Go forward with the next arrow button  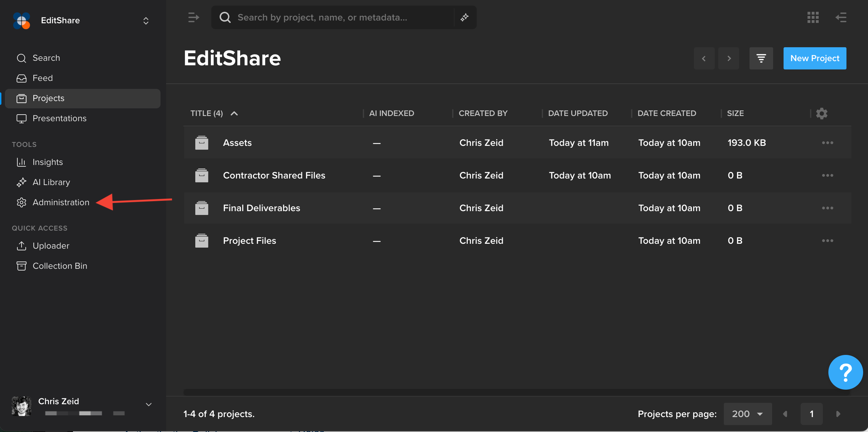[x=729, y=58]
